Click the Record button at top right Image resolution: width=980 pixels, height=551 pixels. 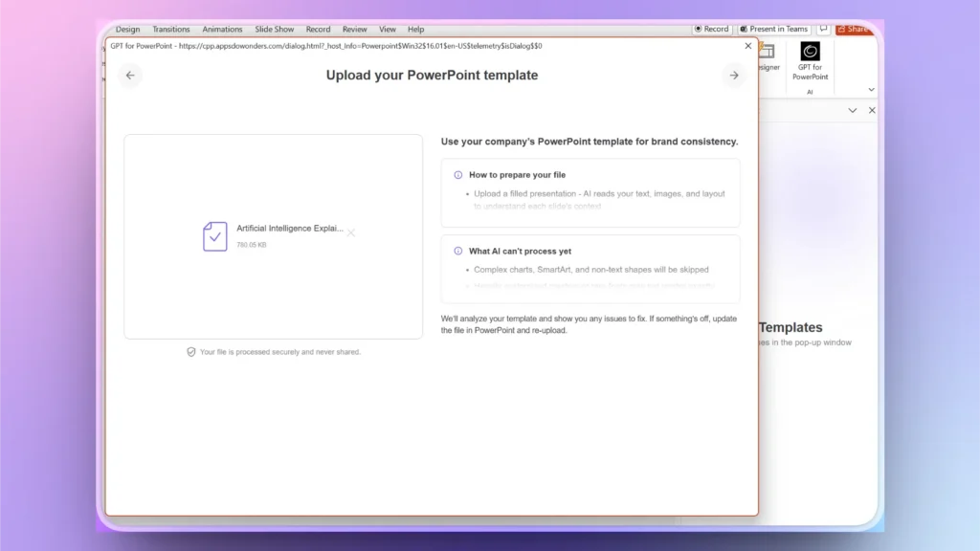pyautogui.click(x=711, y=29)
